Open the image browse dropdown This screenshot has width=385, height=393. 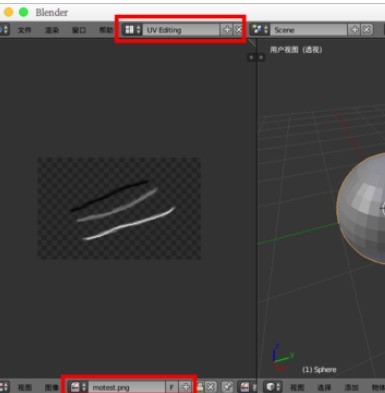(x=78, y=387)
